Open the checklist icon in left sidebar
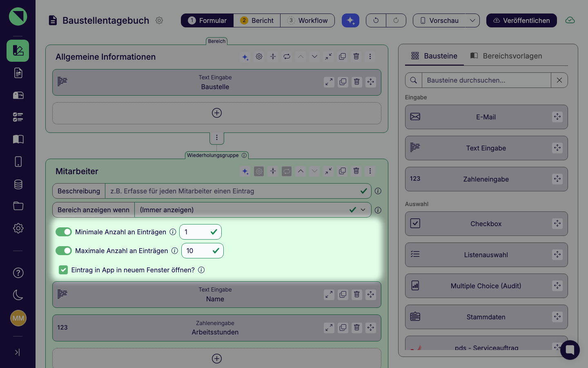This screenshot has height=368, width=588. pyautogui.click(x=18, y=117)
